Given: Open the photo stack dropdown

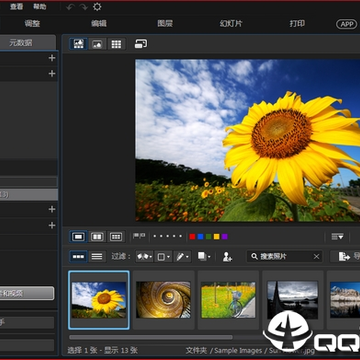Looking at the screenshot, I should 204,256.
